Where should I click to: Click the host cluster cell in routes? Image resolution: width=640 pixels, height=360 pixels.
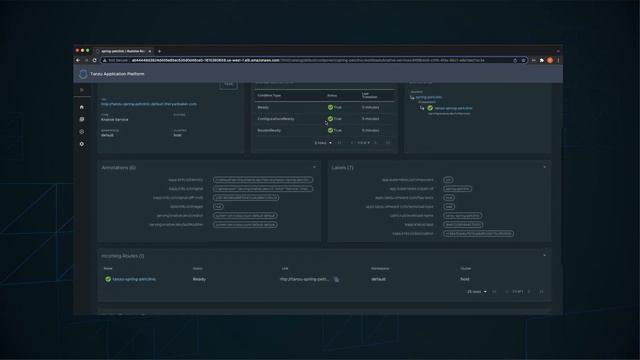tap(465, 279)
